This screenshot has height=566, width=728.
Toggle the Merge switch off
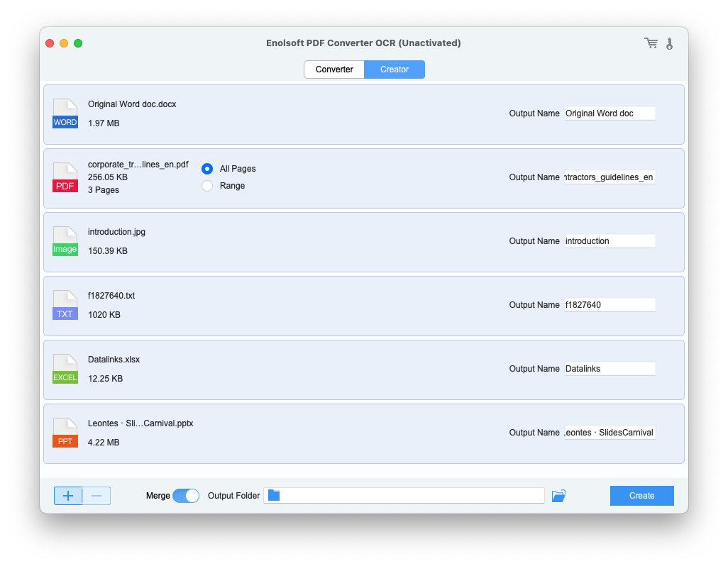coord(186,496)
